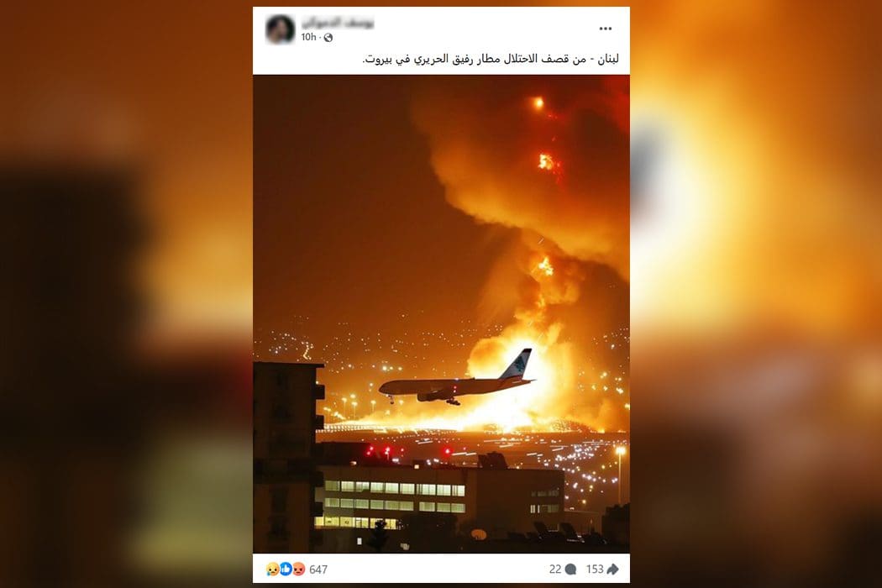The image size is (882, 588).
Task: Open the poster's blurred profile avatar
Action: [280, 29]
